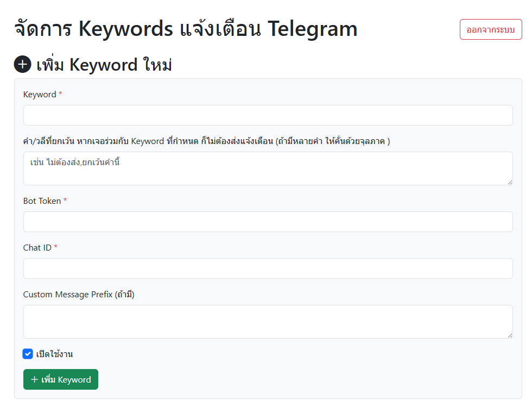This screenshot has width=532, height=406.
Task: Click the Custom Message Prefix (ถ้ามี) label
Action: [78, 295]
